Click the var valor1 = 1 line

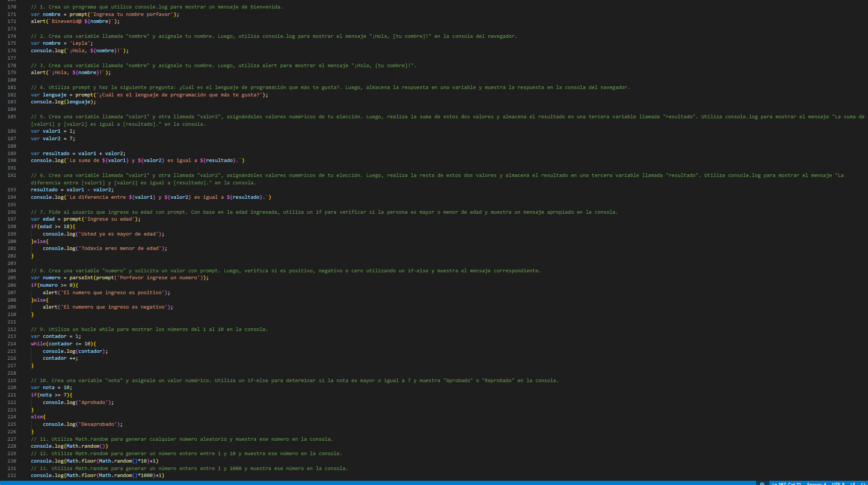point(53,131)
